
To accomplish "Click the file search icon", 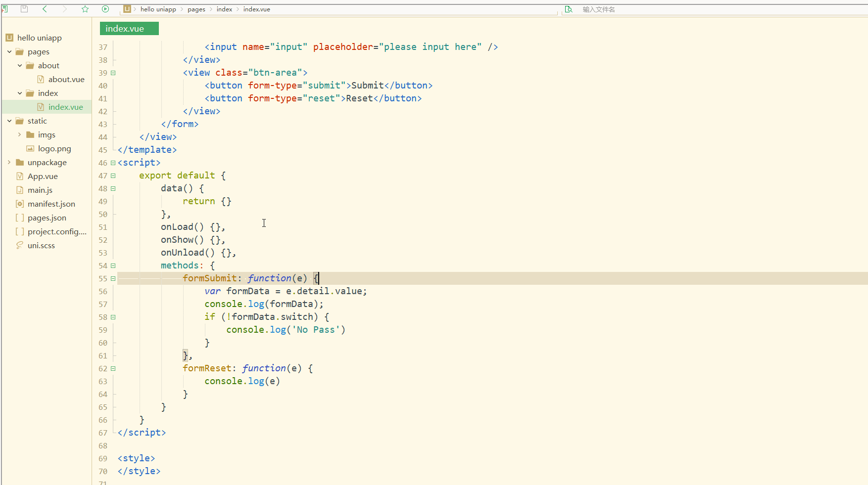I will point(569,9).
